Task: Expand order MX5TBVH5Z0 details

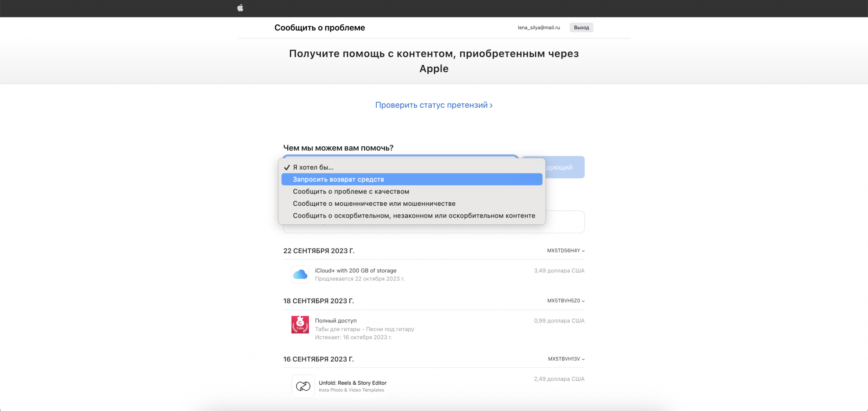Action: click(x=566, y=301)
